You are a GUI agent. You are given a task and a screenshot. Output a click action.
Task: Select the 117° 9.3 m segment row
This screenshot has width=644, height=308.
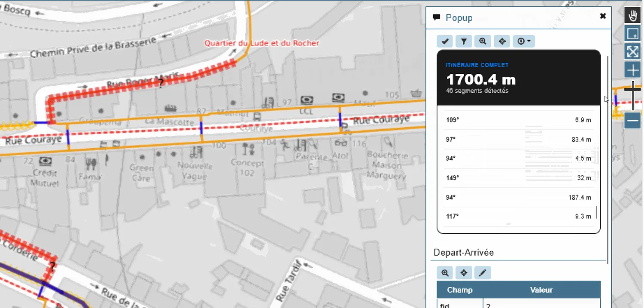coord(519,217)
